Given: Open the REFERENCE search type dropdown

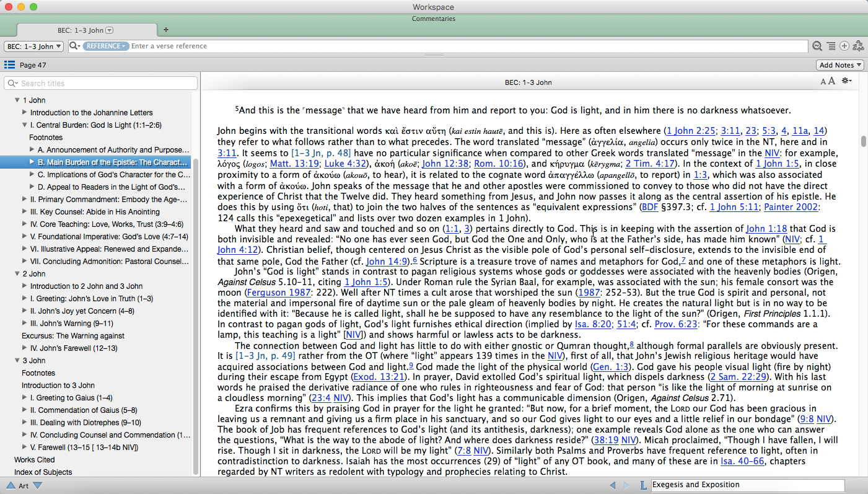Looking at the screenshot, I should (106, 46).
